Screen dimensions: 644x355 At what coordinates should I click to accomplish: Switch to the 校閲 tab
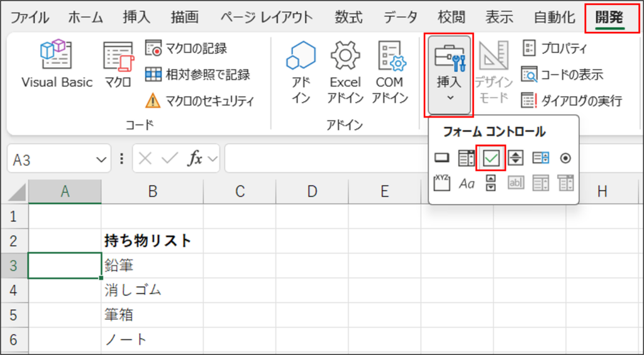click(x=452, y=17)
